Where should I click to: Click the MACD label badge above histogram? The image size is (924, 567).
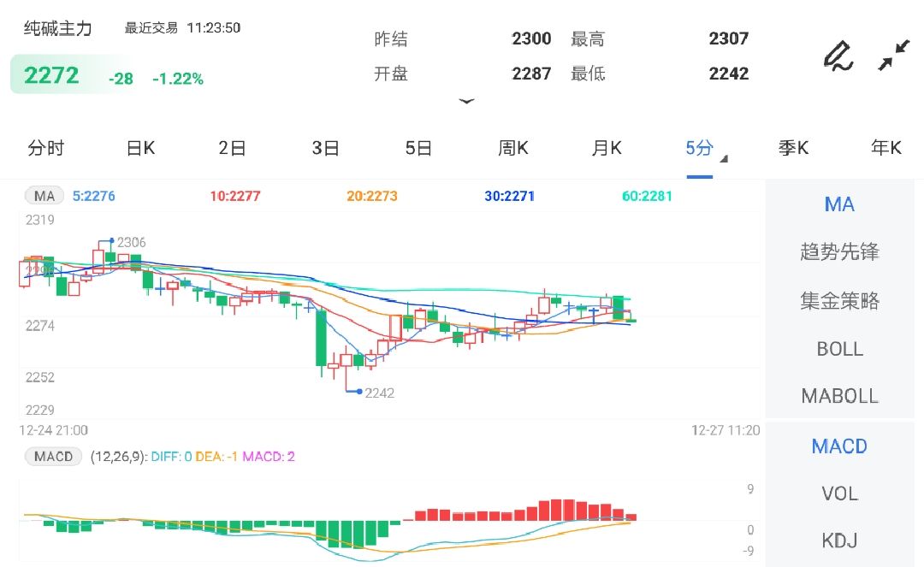pyautogui.click(x=53, y=457)
